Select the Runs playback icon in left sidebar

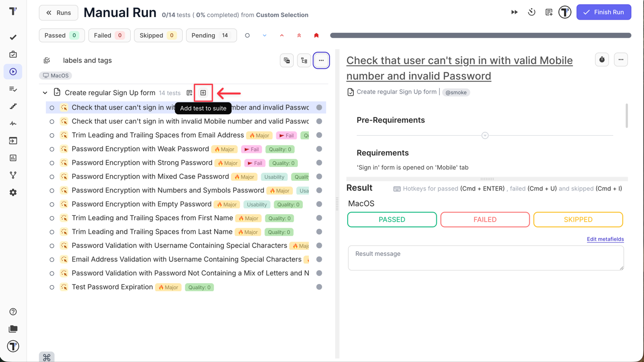(x=13, y=71)
